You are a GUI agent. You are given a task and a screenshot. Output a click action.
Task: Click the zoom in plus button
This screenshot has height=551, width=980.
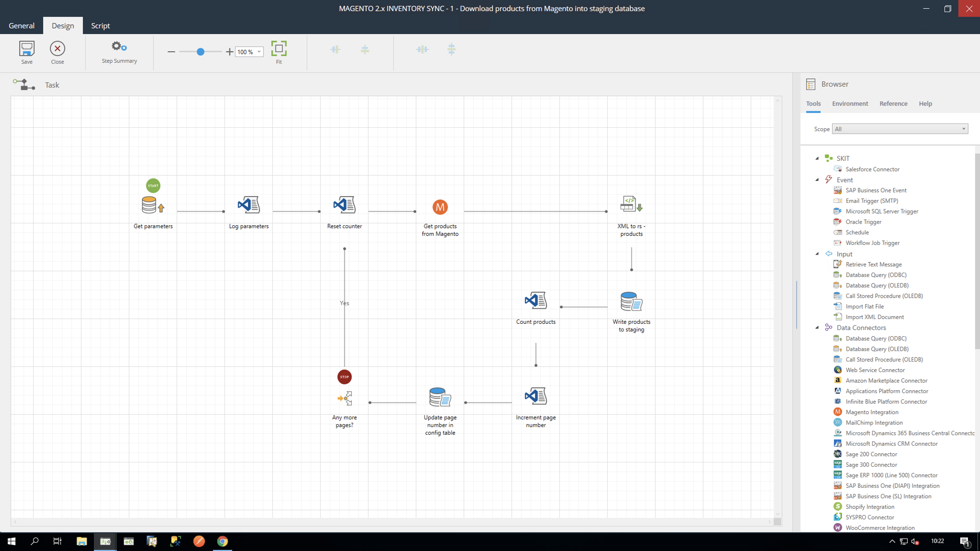229,52
